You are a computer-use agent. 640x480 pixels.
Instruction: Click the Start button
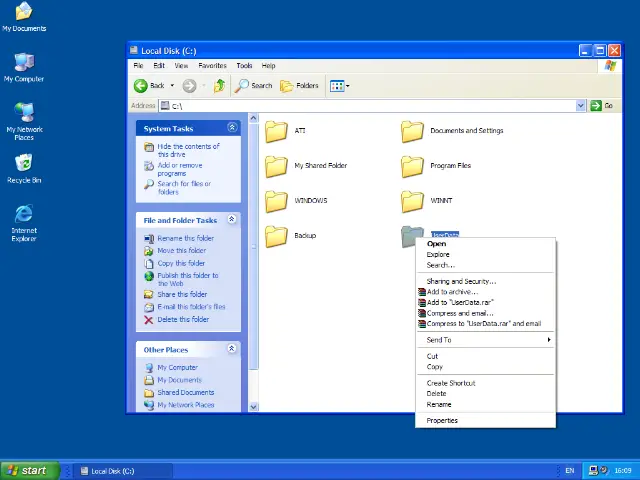[x=30, y=471]
